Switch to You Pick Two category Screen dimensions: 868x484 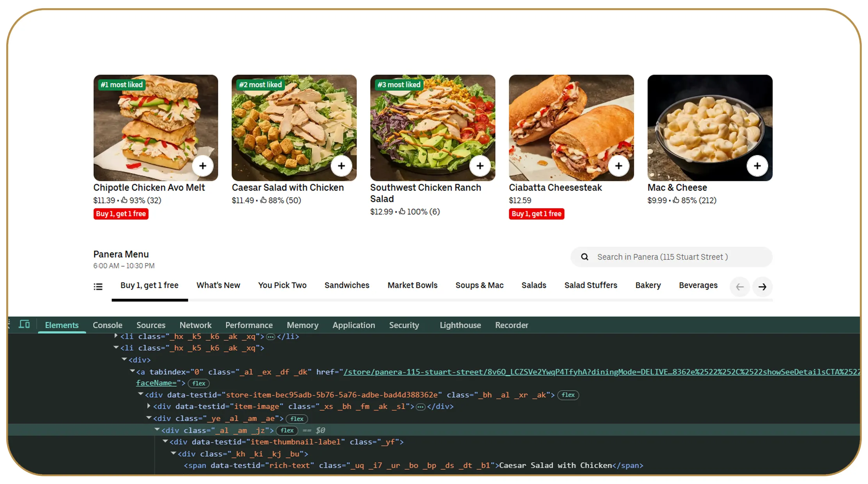click(x=282, y=285)
